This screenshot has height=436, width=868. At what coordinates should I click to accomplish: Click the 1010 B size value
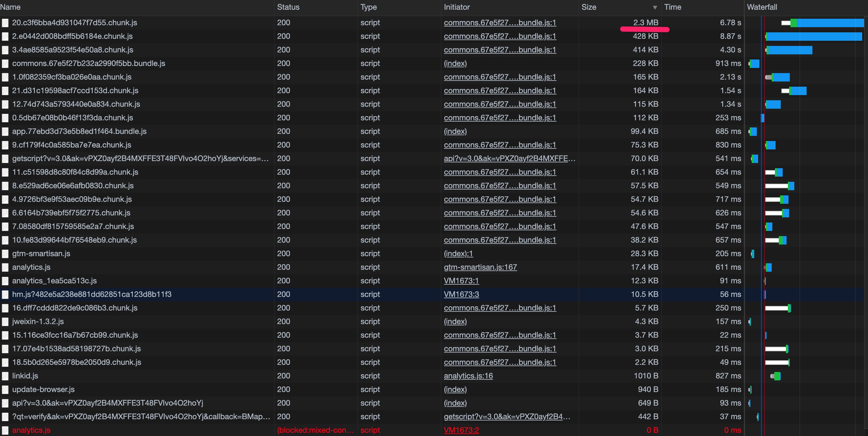point(646,376)
